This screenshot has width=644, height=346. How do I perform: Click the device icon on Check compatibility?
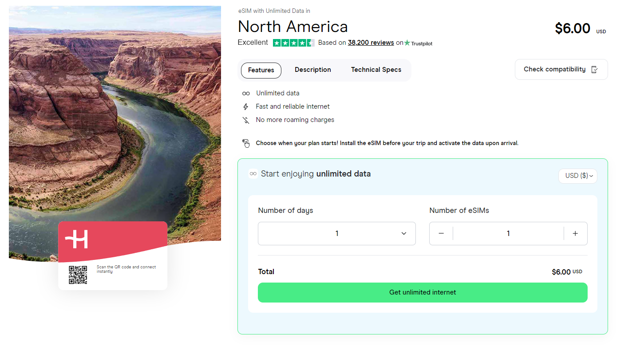click(595, 69)
